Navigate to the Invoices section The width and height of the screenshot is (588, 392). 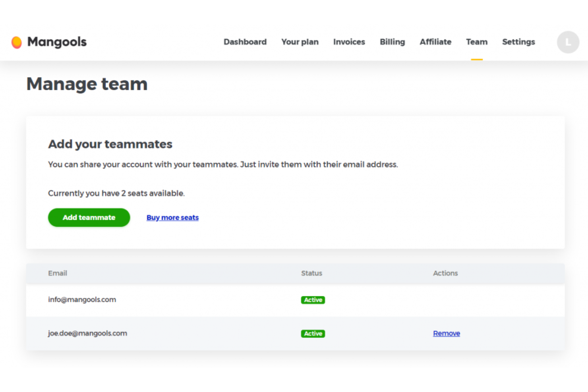pos(349,42)
